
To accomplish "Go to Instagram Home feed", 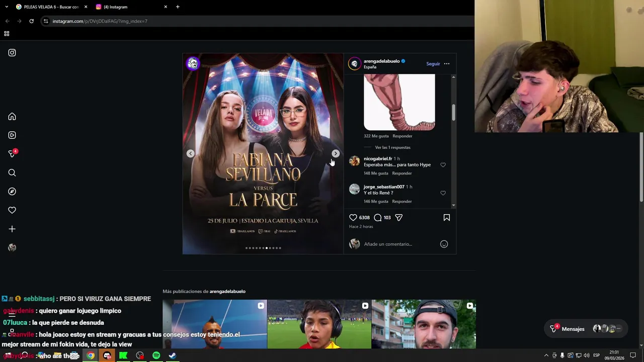I will 12,117.
